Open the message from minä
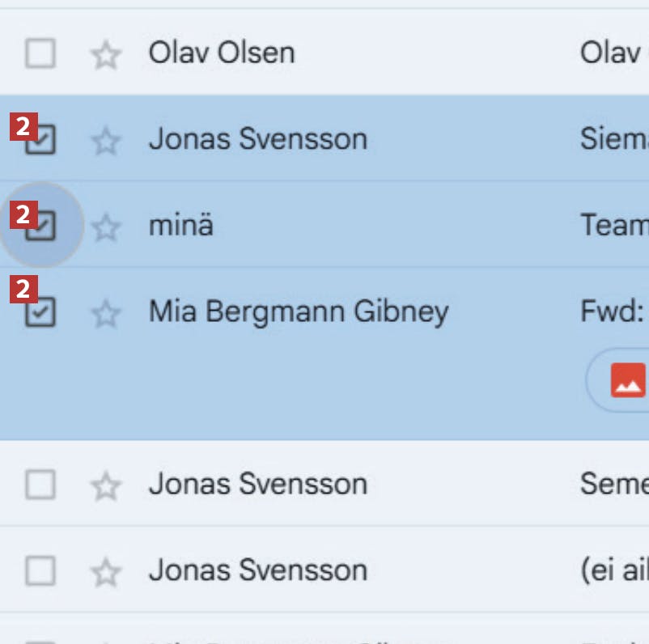Image resolution: width=649 pixels, height=644 pixels. [180, 225]
